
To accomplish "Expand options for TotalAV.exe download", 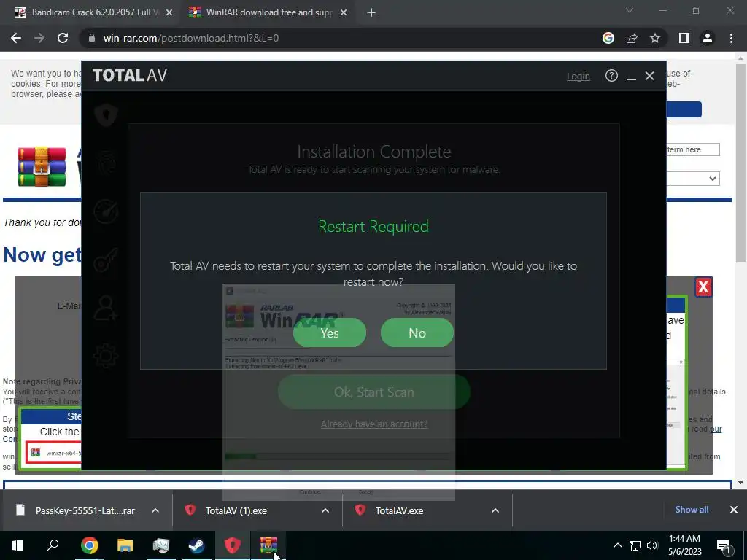I will [x=495, y=510].
